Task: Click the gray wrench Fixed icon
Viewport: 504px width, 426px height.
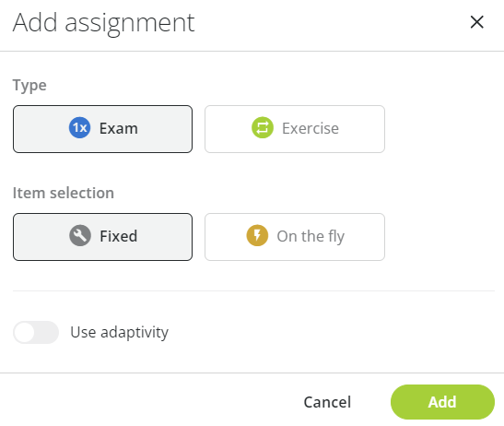Action: 80,235
